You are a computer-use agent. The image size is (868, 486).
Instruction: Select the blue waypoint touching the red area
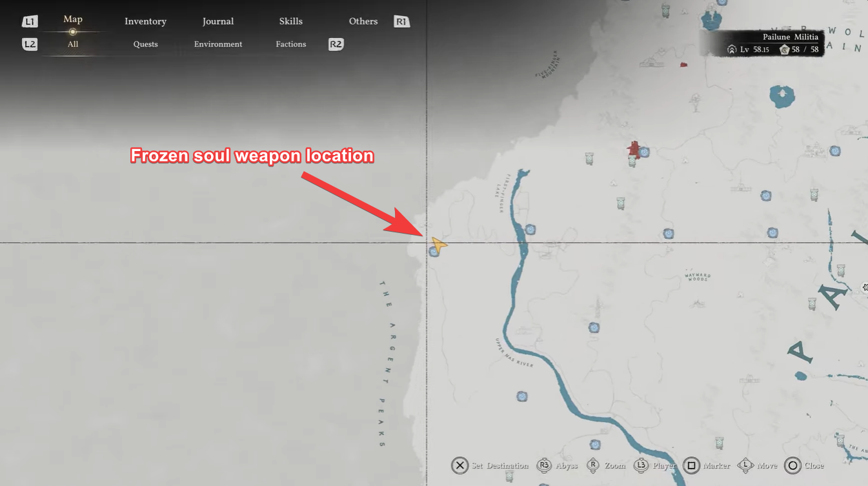coord(643,152)
